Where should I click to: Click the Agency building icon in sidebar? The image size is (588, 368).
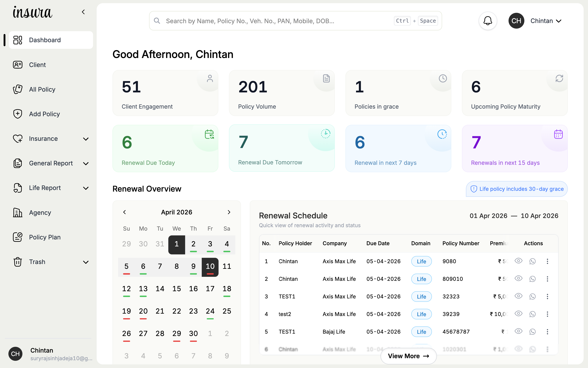(x=18, y=212)
